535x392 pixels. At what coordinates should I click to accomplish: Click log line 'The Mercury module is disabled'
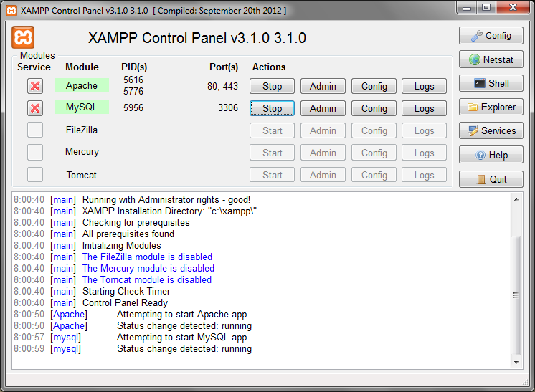(148, 268)
